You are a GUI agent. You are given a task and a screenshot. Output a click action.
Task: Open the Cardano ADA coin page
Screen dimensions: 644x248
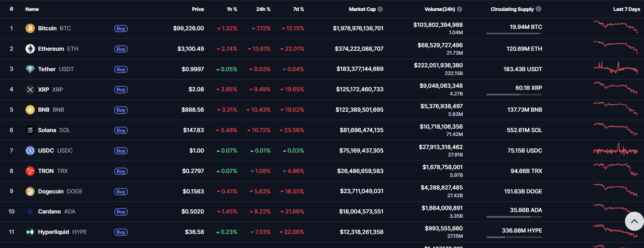click(49, 211)
